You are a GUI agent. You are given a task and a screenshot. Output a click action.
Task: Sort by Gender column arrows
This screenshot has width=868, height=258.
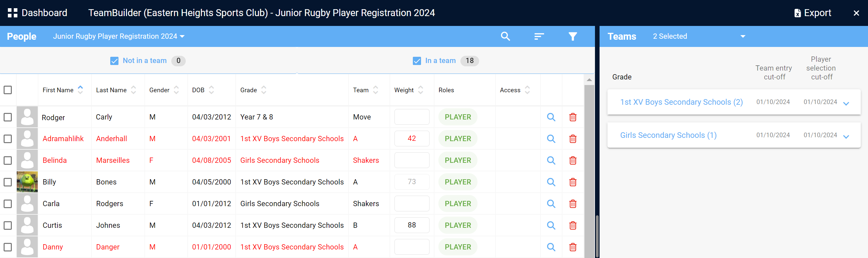[x=176, y=90]
